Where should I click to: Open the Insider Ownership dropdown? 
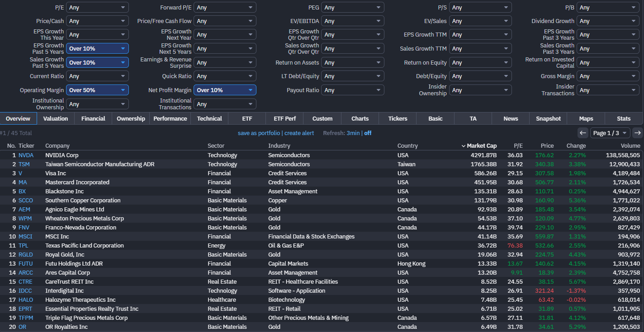pos(480,90)
